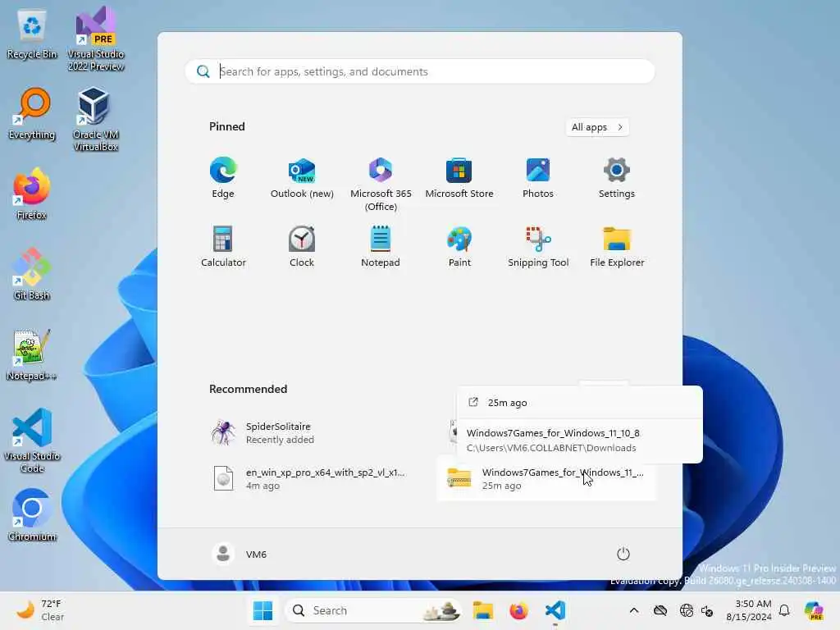The height and width of the screenshot is (630, 840).
Task: Open pinned Notepad app
Action: tap(381, 246)
